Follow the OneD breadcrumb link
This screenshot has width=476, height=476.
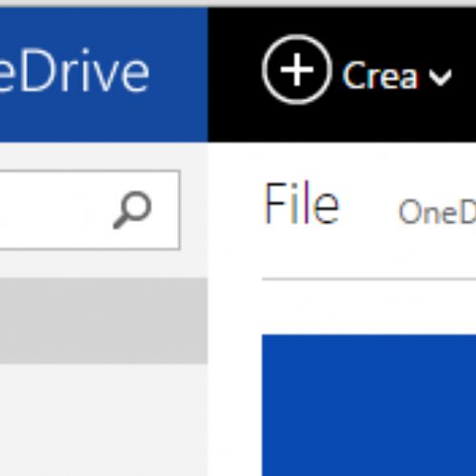(437, 211)
